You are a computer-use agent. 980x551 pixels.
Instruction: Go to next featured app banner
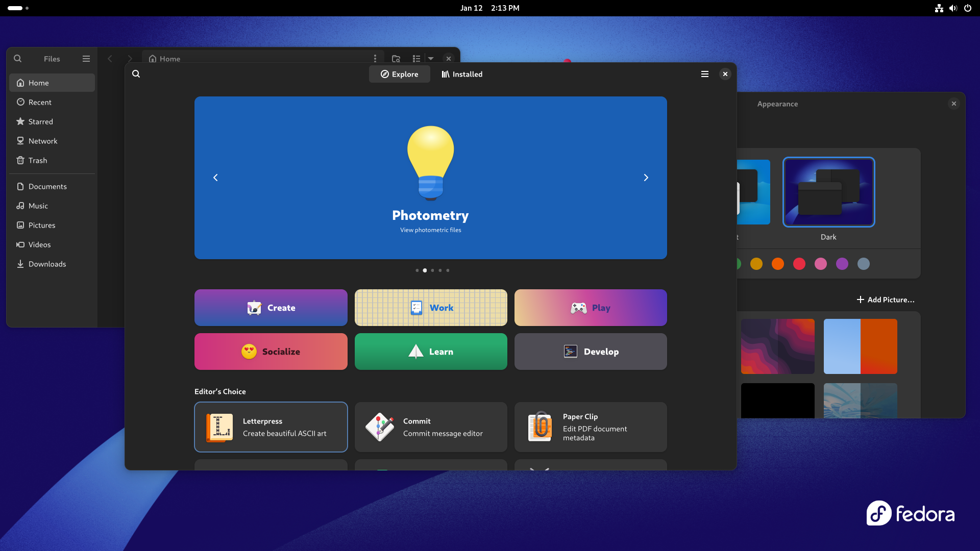[x=646, y=178]
